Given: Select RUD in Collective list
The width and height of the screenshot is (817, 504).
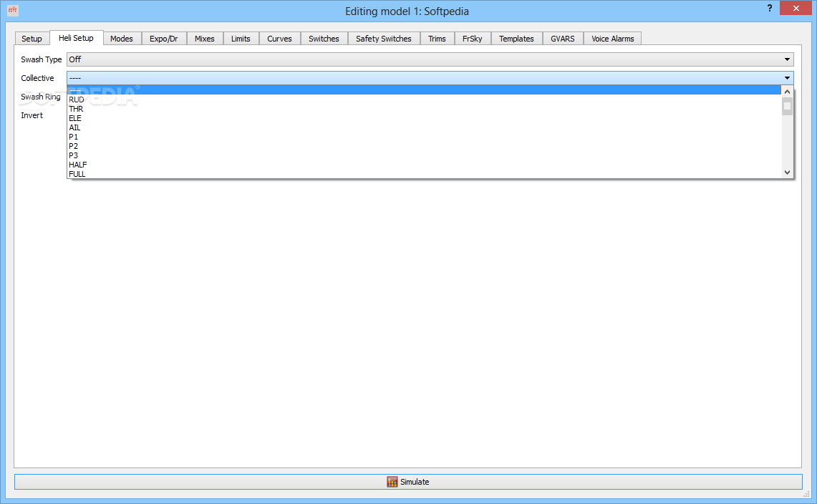Looking at the screenshot, I should coord(424,100).
